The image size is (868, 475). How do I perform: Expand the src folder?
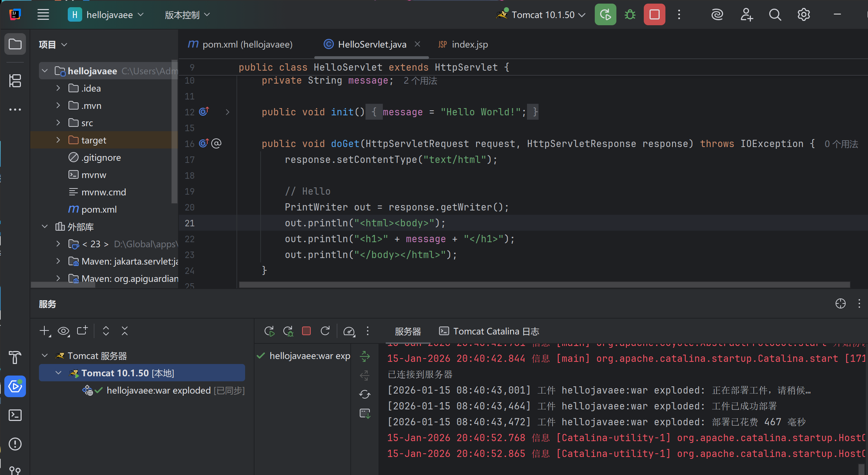58,123
